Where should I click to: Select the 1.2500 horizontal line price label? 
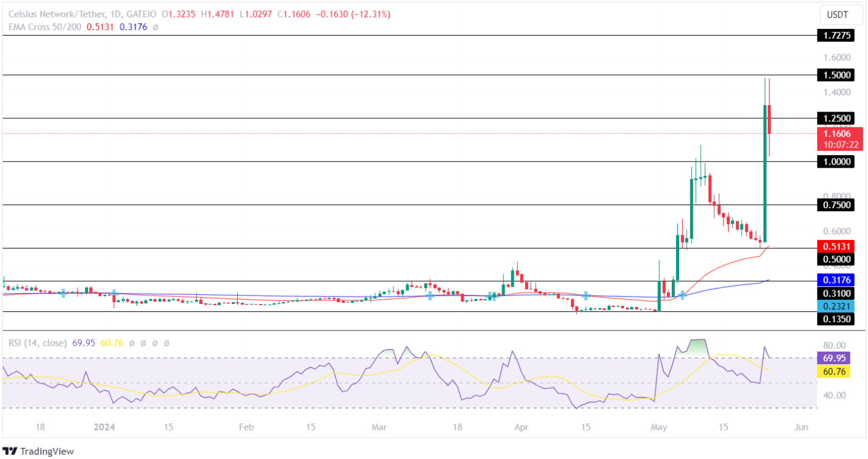coord(836,118)
